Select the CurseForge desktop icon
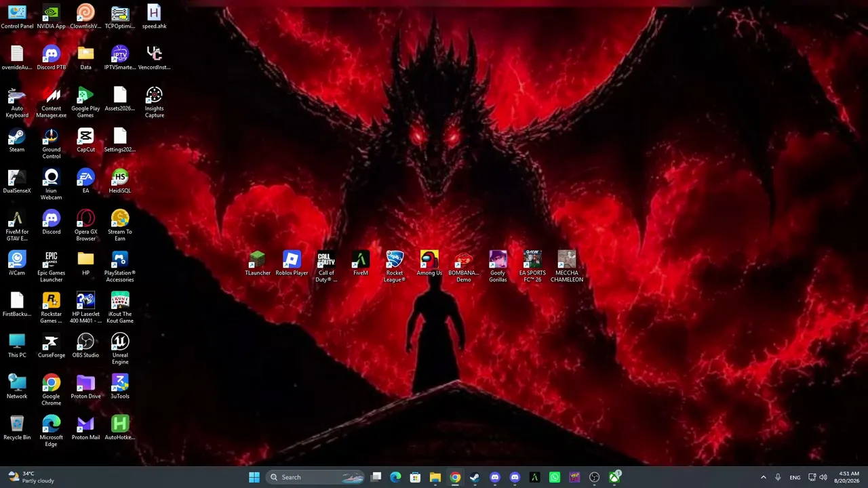 [x=52, y=346]
